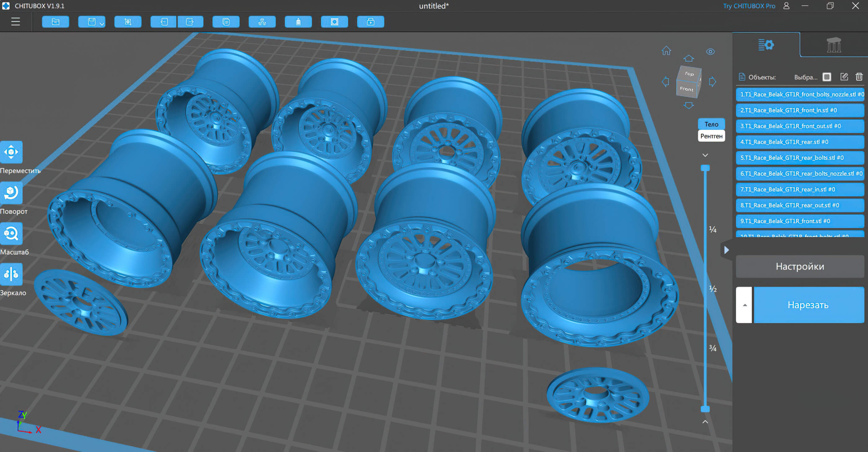Viewport: 868px width, 452px height.
Task: Open the Настройки settings button
Action: coord(799,266)
